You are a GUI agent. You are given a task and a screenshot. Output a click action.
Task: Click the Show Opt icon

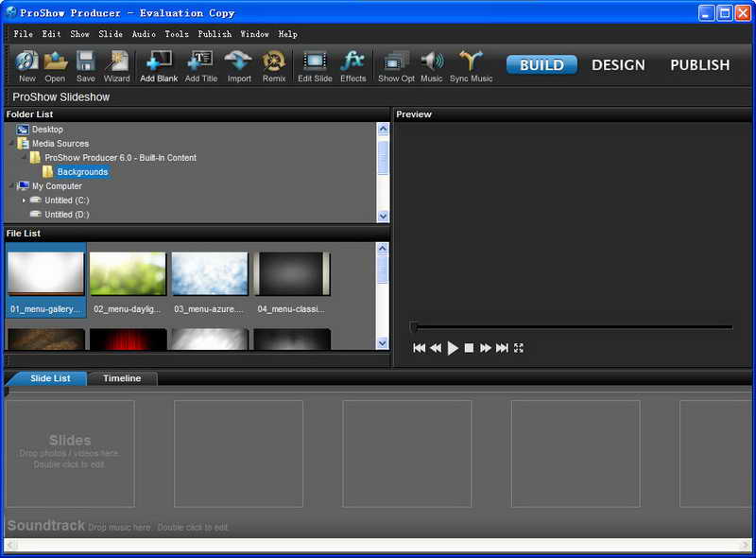pos(395,65)
